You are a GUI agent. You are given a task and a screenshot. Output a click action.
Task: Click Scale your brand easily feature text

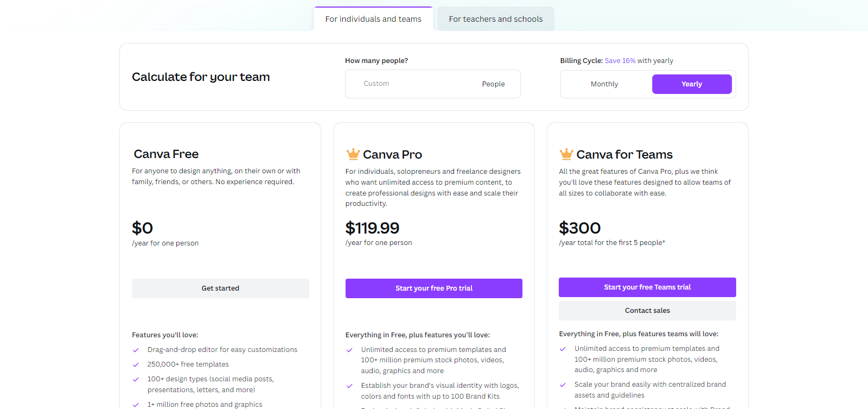point(650,390)
